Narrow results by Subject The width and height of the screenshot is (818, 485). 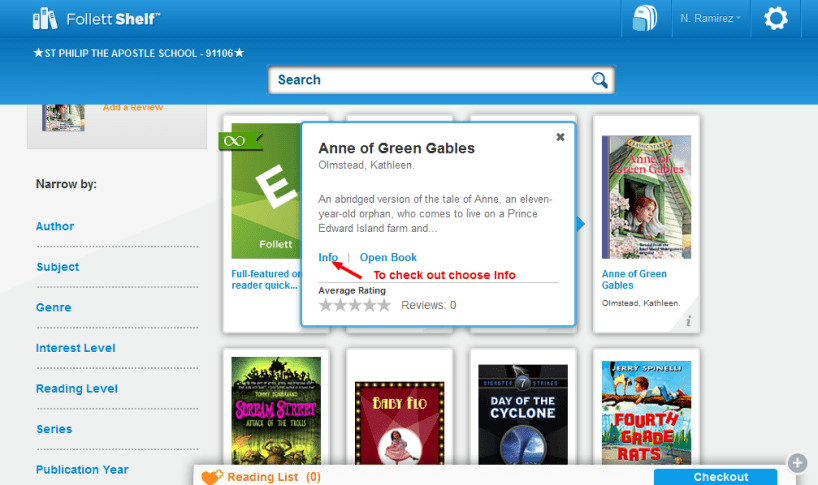point(57,267)
